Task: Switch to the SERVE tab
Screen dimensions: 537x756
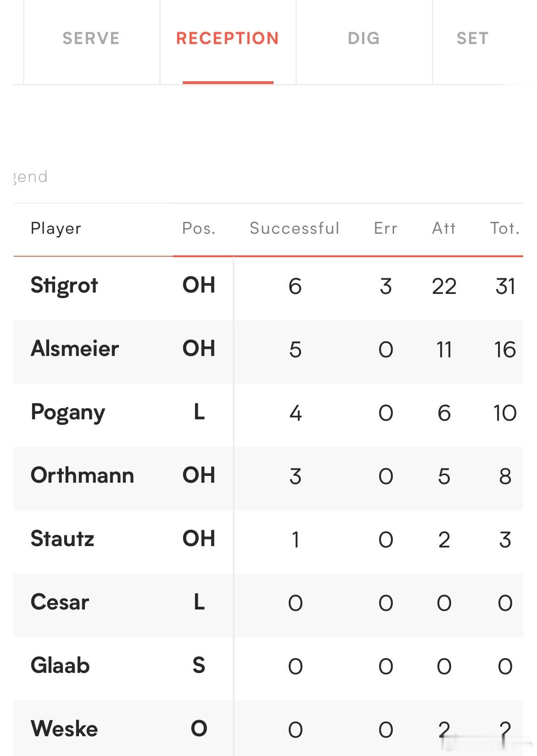Action: click(x=91, y=39)
